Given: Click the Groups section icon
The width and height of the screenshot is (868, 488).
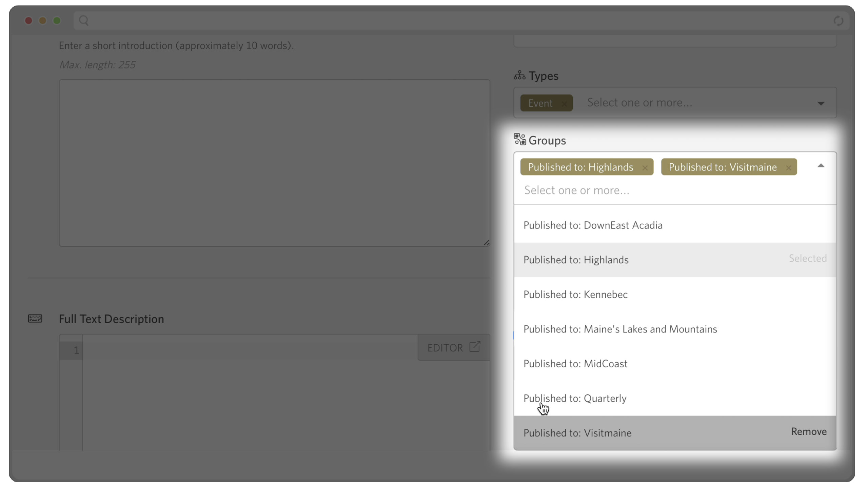Looking at the screenshot, I should tap(519, 139).
